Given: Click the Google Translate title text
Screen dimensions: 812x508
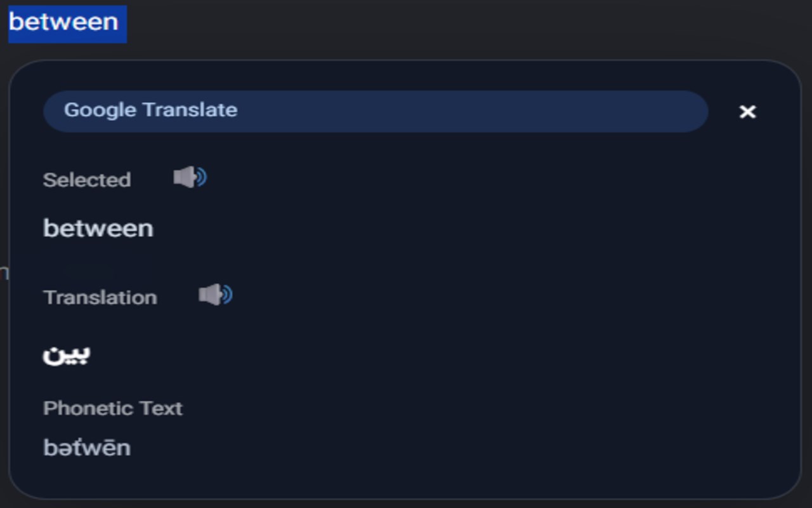Looking at the screenshot, I should point(150,110).
